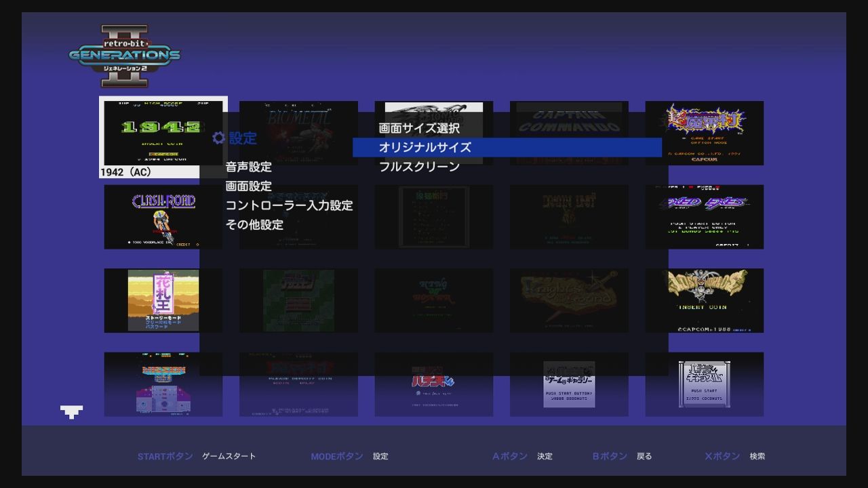Pick the Lost Worlds 1988 thumbnail

click(705, 300)
